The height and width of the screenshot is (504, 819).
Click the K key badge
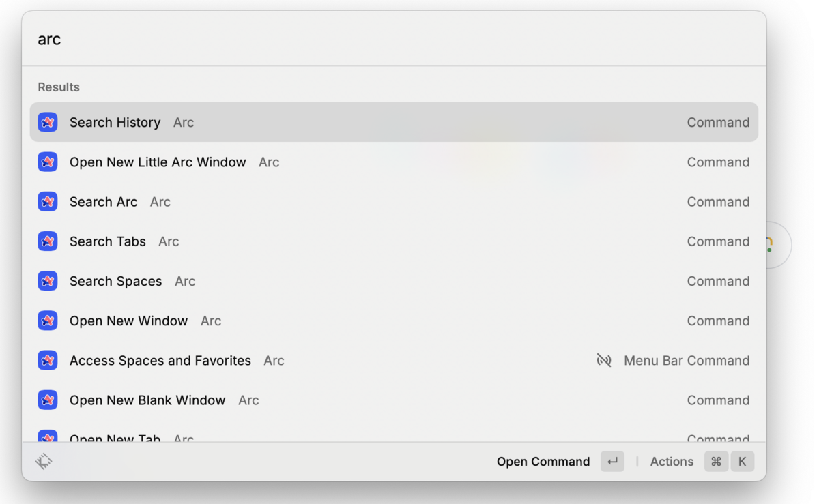click(743, 462)
